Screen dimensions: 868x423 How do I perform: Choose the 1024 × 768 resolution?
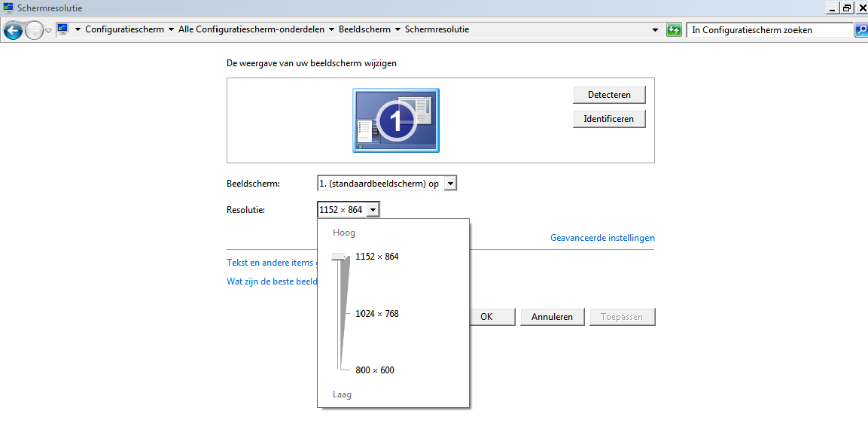pyautogui.click(x=377, y=314)
